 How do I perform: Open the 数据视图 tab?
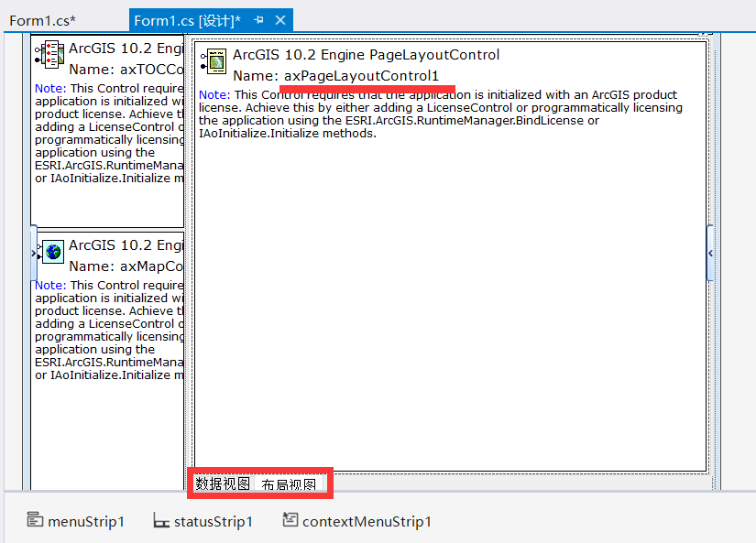223,483
